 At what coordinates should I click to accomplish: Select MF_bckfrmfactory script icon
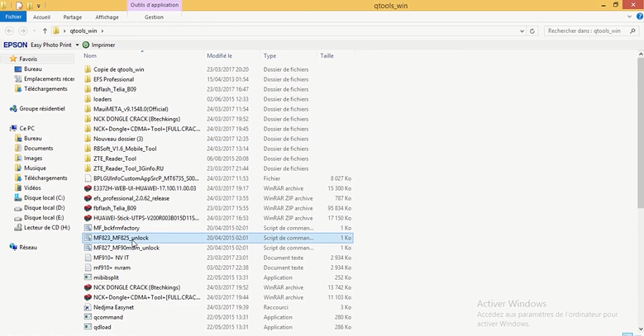88,228
